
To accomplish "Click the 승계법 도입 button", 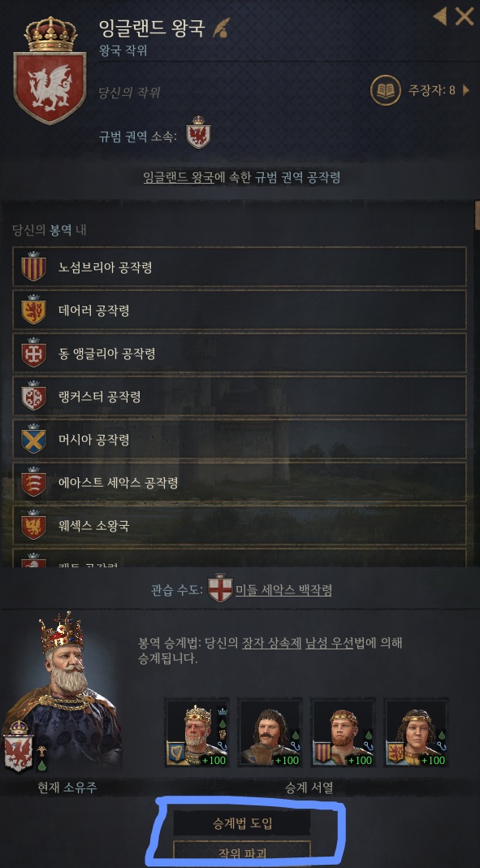I will point(242,824).
